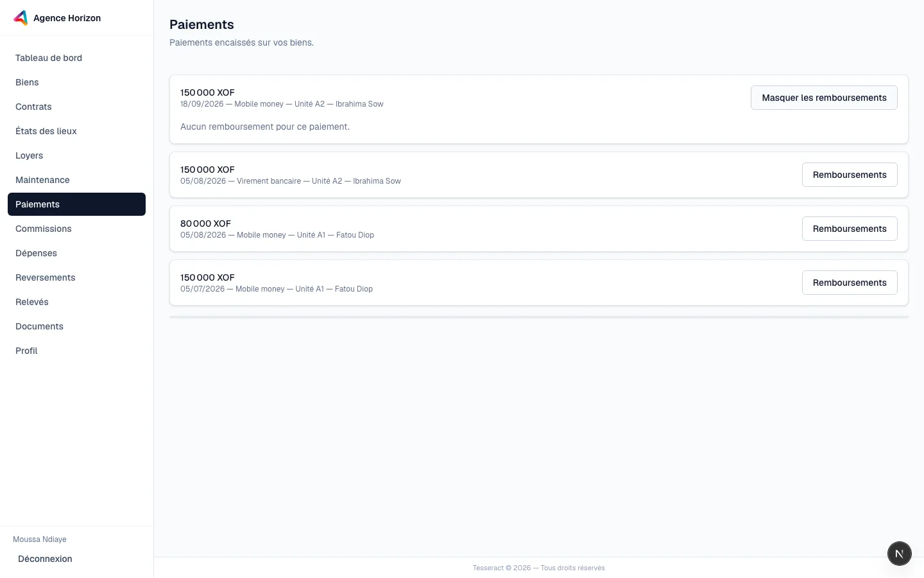Click the Déconnexion button

coord(45,559)
